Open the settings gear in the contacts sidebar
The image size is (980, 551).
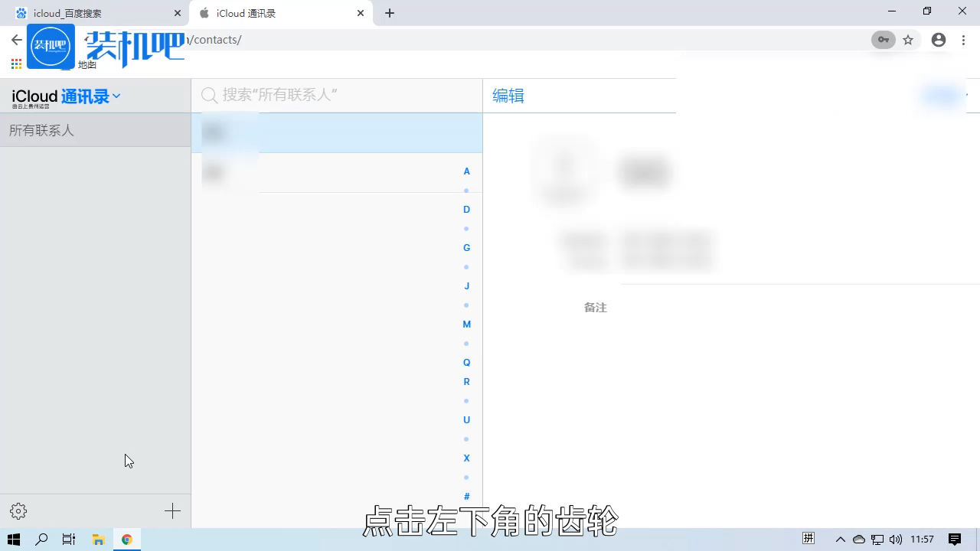tap(18, 510)
